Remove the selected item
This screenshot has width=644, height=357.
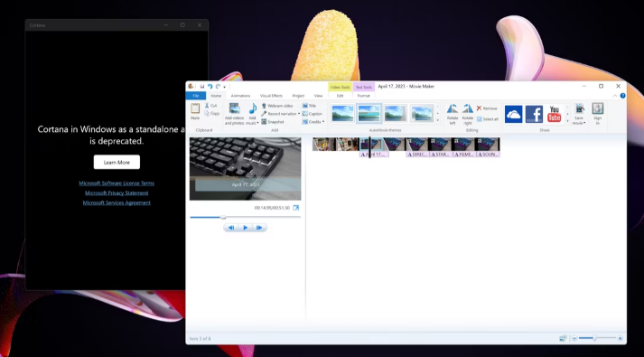tap(487, 108)
